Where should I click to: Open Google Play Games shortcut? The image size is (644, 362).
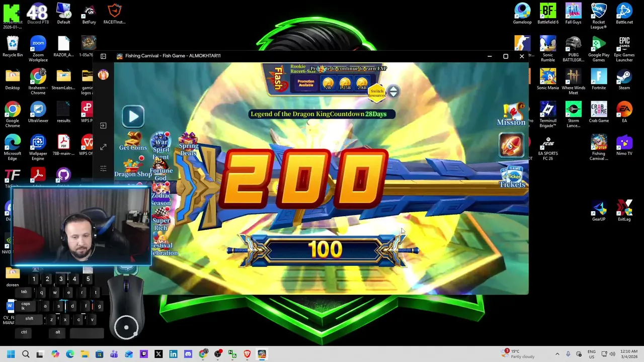(599, 49)
